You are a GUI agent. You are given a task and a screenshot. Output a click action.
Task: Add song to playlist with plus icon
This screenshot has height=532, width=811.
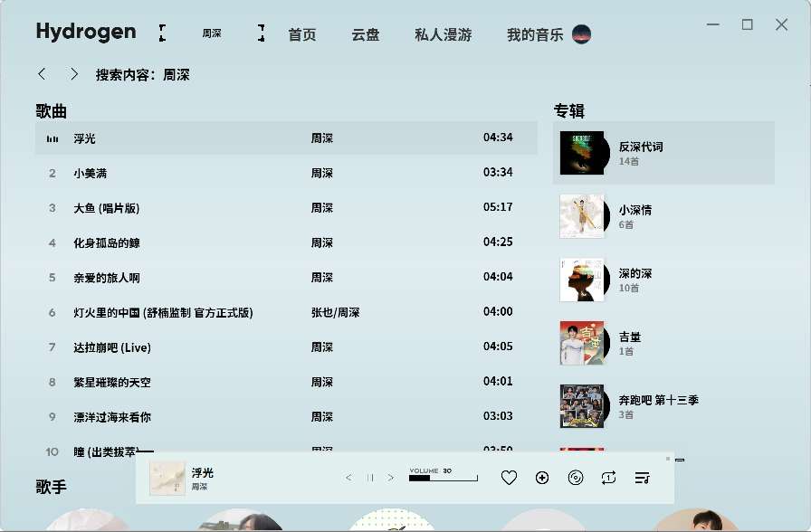coord(542,478)
